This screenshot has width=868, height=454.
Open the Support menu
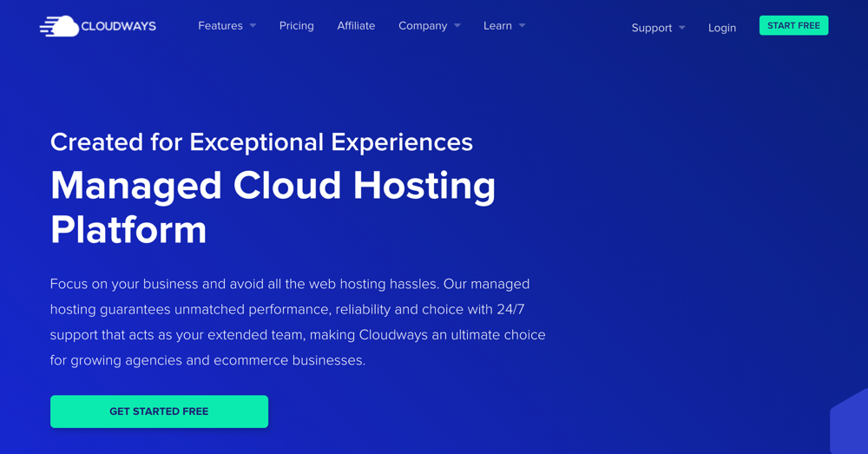tap(652, 28)
